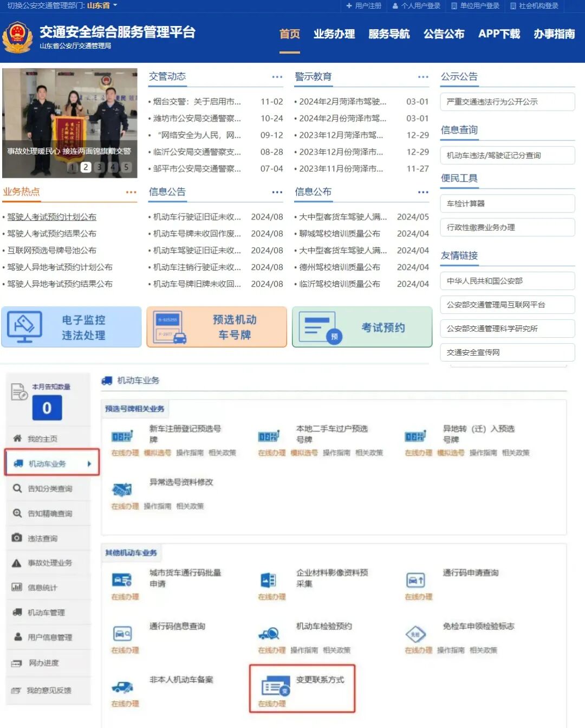Click the zoom icon beside 告知精确查询
585x728 pixels.
point(17,513)
